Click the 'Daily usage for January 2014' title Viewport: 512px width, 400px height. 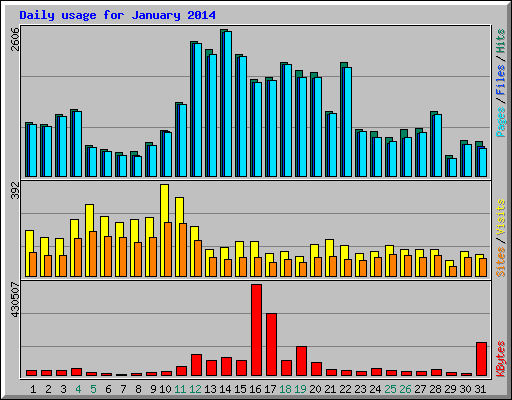click(x=117, y=15)
